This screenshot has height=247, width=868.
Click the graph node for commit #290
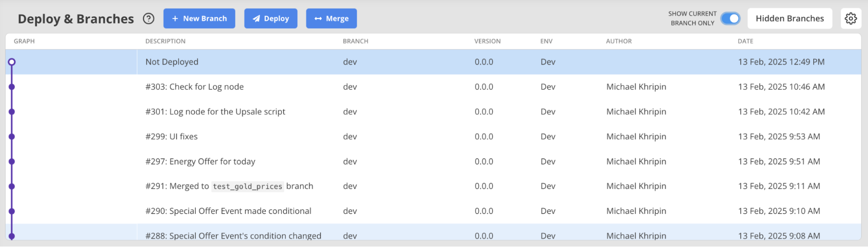12,211
